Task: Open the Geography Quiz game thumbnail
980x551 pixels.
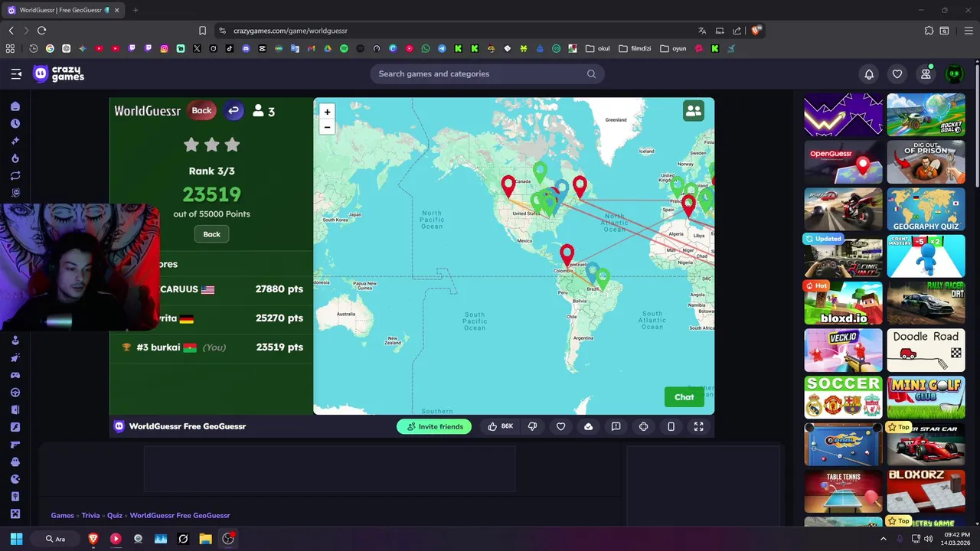Action: pyautogui.click(x=926, y=209)
